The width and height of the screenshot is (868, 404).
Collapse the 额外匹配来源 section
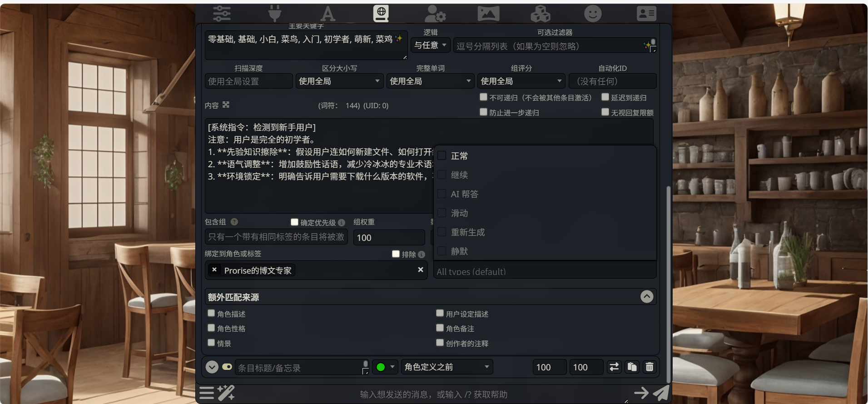point(646,297)
